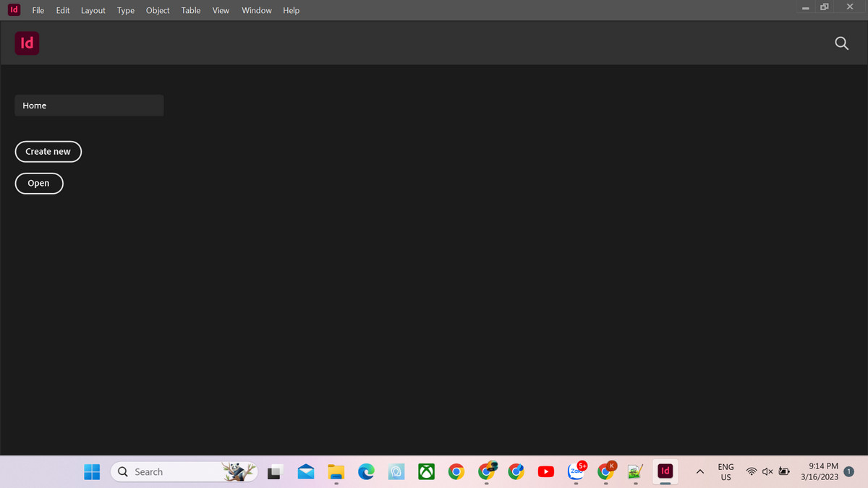Click the InDesign icon in the taskbar
868x488 pixels.
[665, 472]
